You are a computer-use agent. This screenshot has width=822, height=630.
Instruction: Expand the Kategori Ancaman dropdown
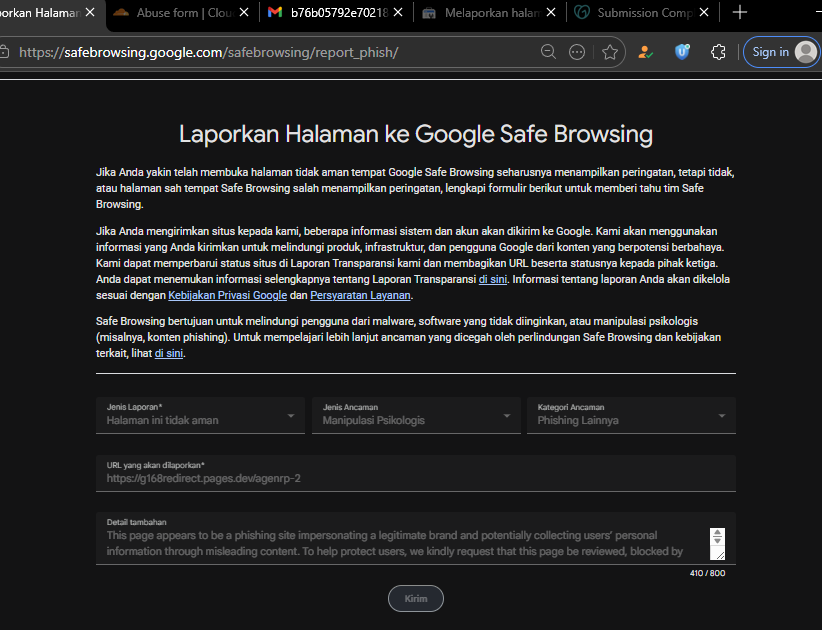click(x=631, y=415)
